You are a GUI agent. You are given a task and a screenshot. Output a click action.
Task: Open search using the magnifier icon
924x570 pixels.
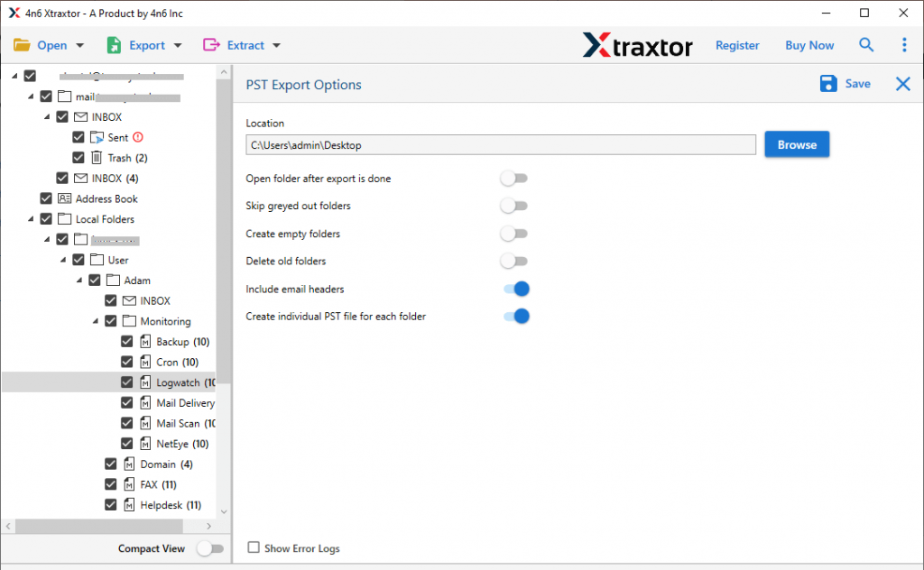(x=865, y=44)
